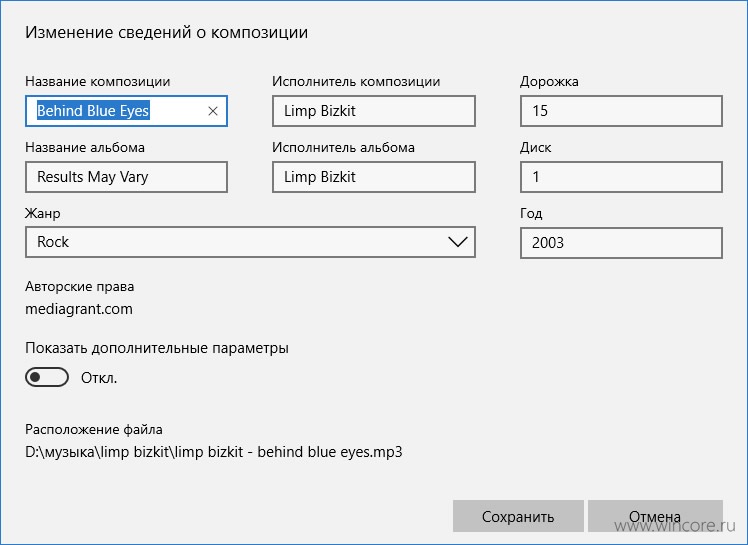
Task: Select the Исполнитель альбома field
Action: click(374, 177)
